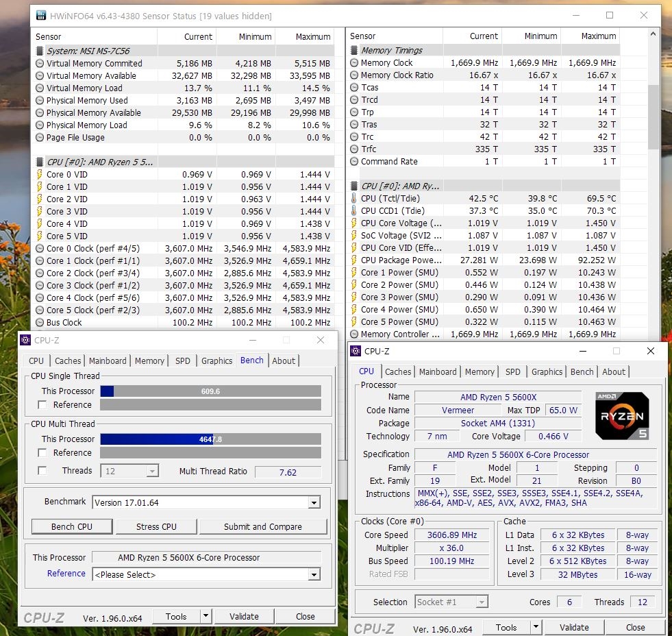Image resolution: width=672 pixels, height=636 pixels.
Task: Click the Minimum column header in right pane
Action: click(541, 36)
